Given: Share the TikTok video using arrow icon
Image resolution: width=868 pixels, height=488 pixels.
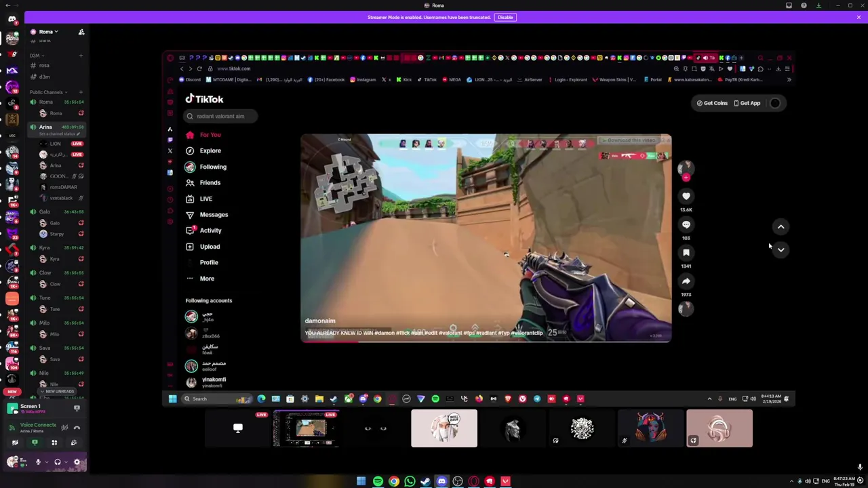Looking at the screenshot, I should (x=686, y=281).
